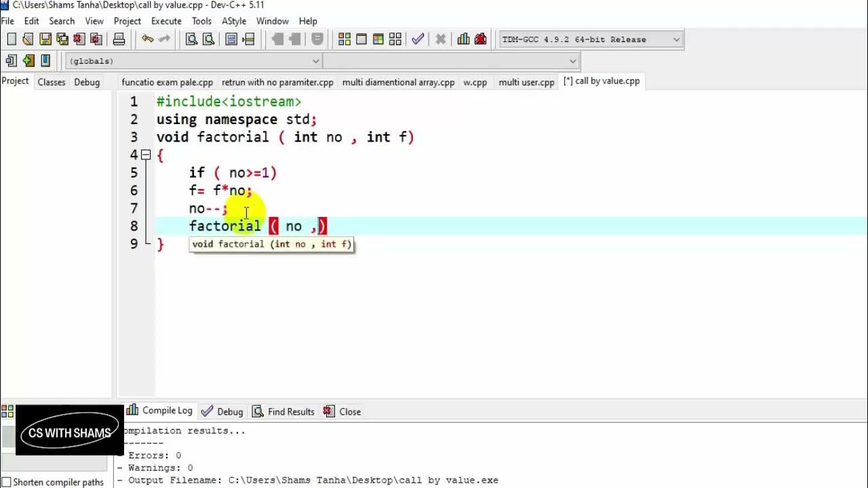Show the Debug bottom panel tab

pyautogui.click(x=222, y=411)
